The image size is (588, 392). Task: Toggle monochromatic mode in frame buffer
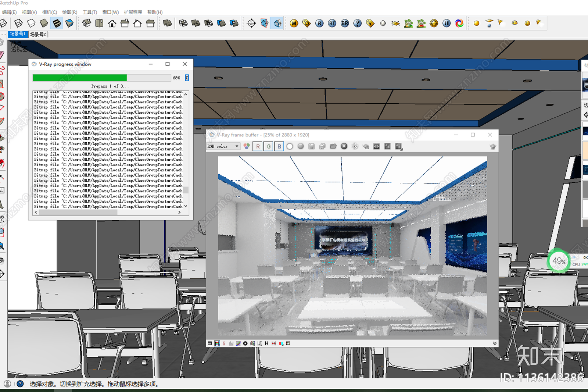coord(301,146)
